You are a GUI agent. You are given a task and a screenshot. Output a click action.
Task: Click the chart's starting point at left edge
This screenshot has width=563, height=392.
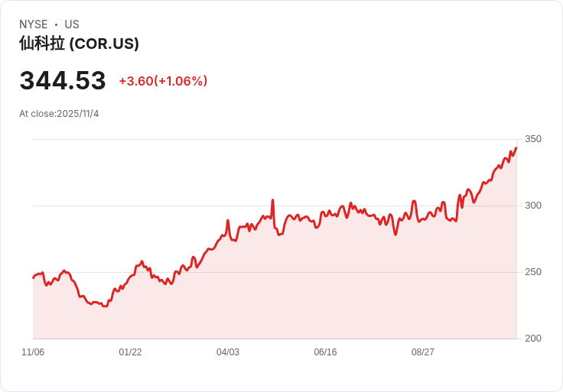[x=34, y=277]
